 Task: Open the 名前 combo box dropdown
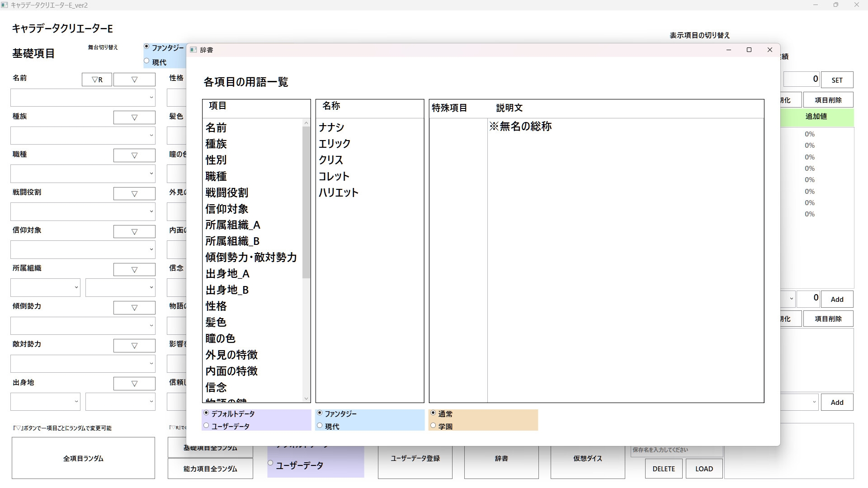point(151,98)
